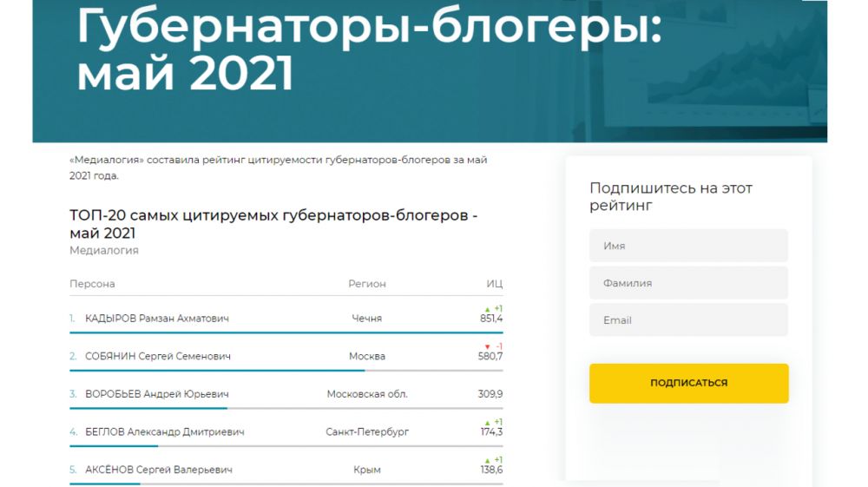Click the Губернаторы-блогеры: май 2021 heading
Screen dimensions: 868x487
click(x=369, y=52)
